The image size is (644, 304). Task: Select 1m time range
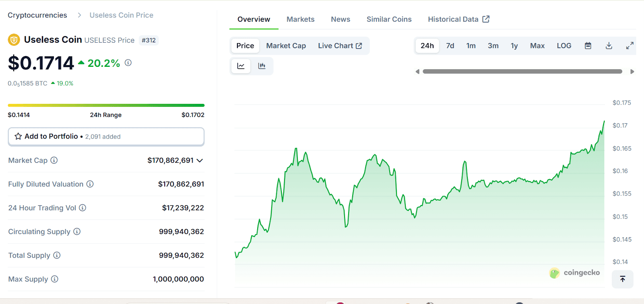click(x=471, y=46)
